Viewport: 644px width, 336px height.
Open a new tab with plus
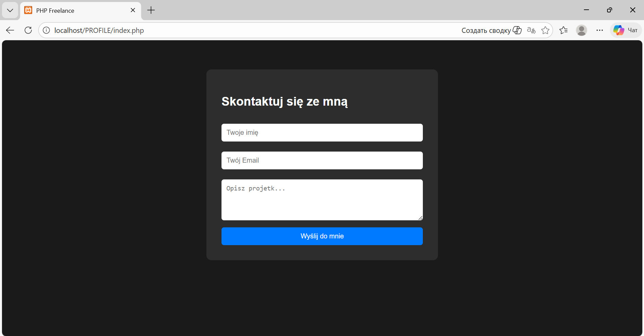coord(151,10)
